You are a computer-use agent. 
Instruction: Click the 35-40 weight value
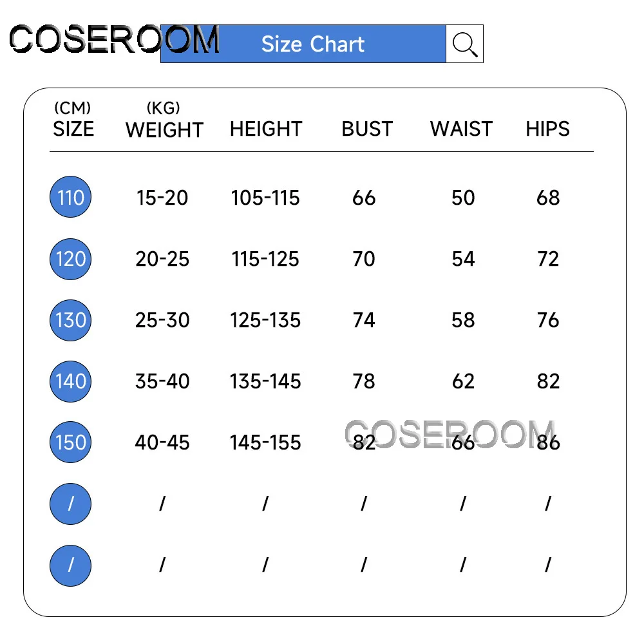tap(162, 381)
